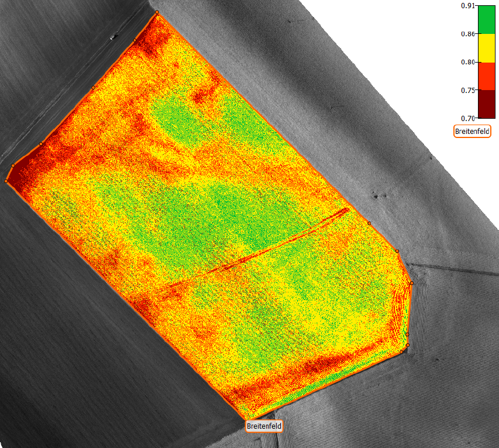Click the small vehicle on the northwest road

point(113,37)
